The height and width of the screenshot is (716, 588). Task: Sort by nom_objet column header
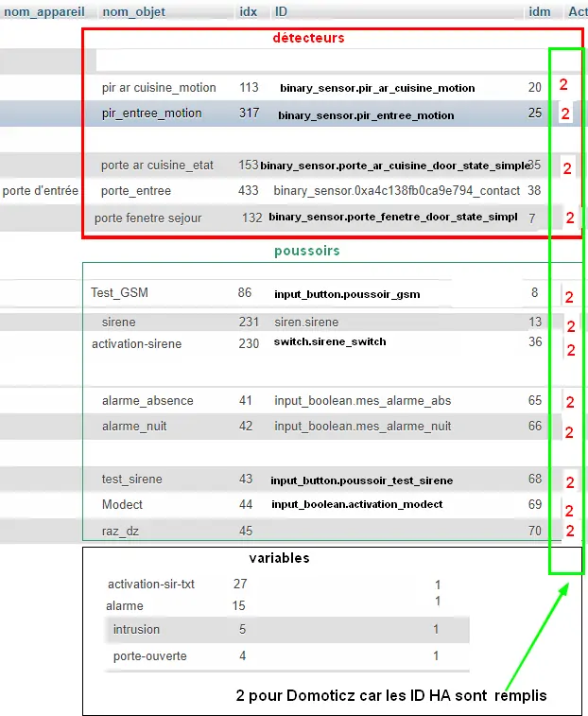(x=133, y=12)
